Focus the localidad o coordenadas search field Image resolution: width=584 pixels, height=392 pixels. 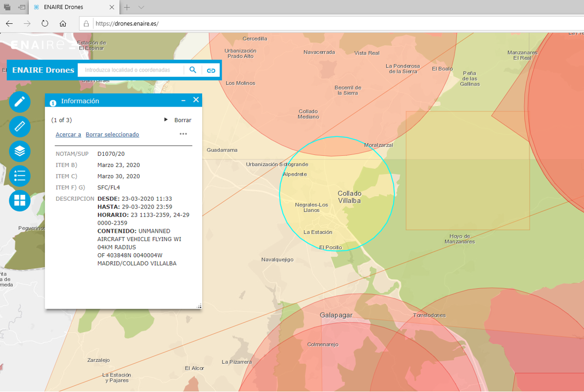(131, 70)
